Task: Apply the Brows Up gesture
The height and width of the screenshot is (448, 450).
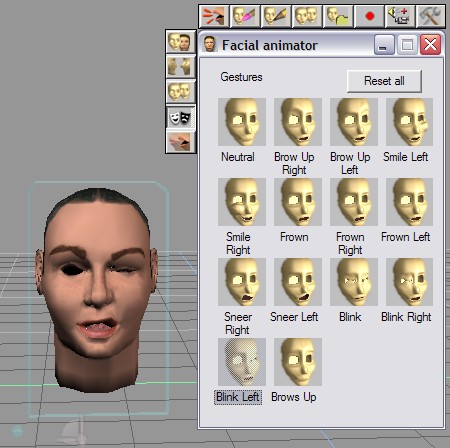Action: coord(298,362)
